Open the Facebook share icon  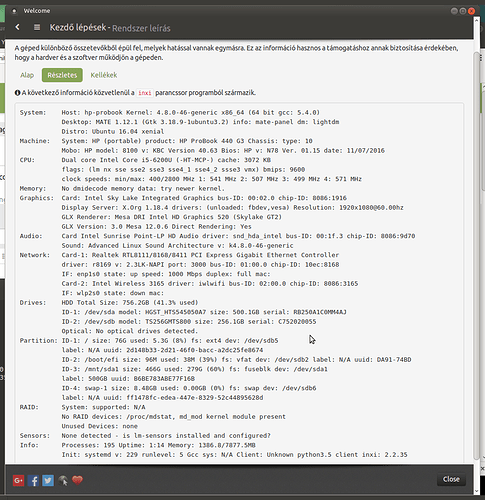coord(33,481)
